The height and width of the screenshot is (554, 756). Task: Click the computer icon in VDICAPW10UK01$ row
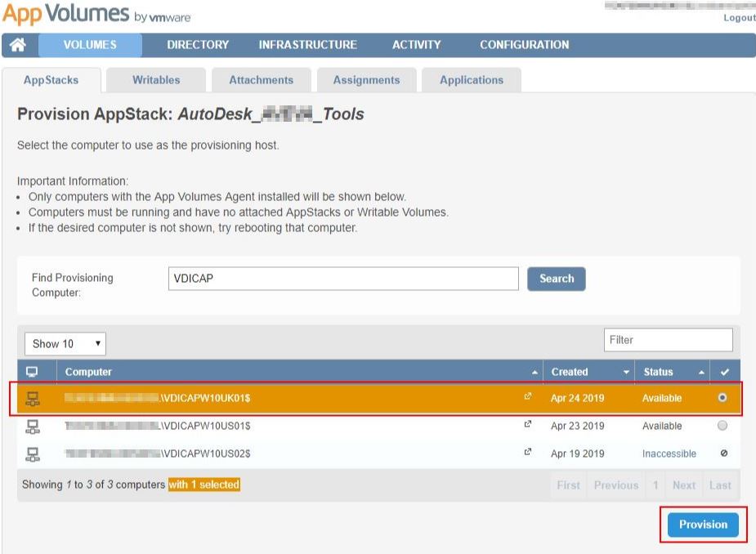pos(33,398)
